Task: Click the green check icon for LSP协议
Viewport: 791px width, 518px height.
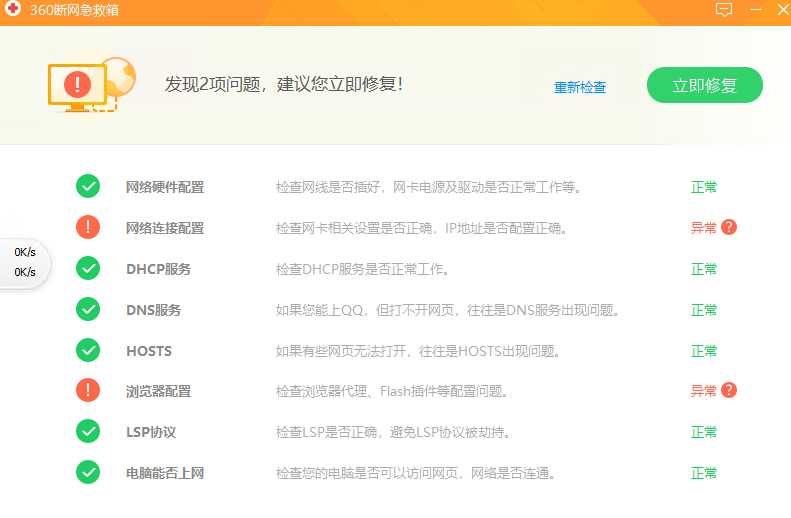Action: click(88, 431)
